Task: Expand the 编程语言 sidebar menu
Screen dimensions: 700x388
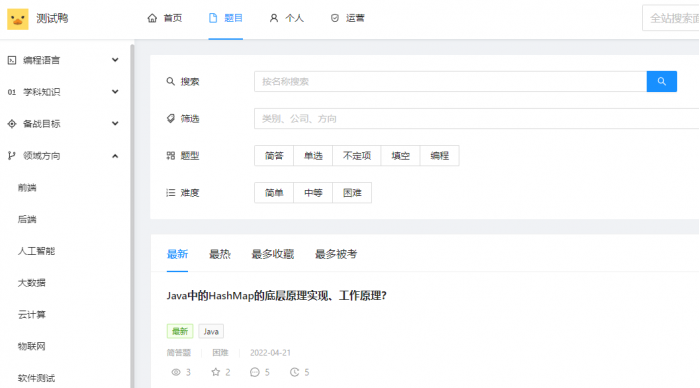Action: point(63,60)
